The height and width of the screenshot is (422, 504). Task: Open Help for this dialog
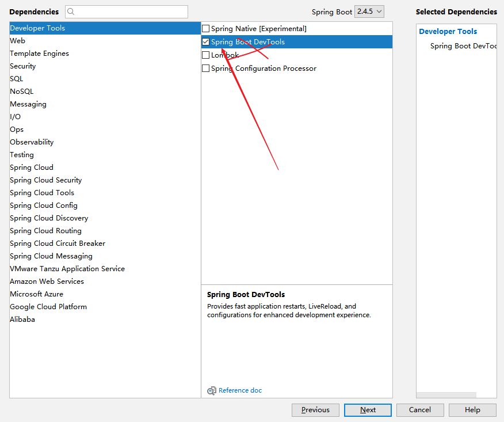pos(472,410)
